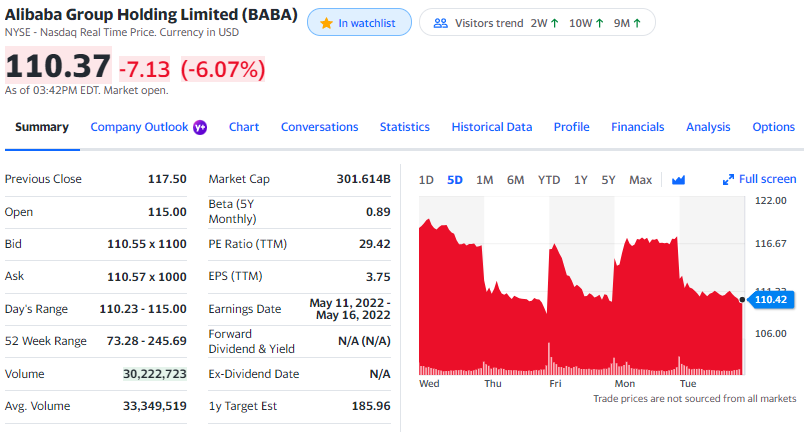This screenshot has width=804, height=432.
Task: Switch the chart to area type icon
Action: pos(678,180)
